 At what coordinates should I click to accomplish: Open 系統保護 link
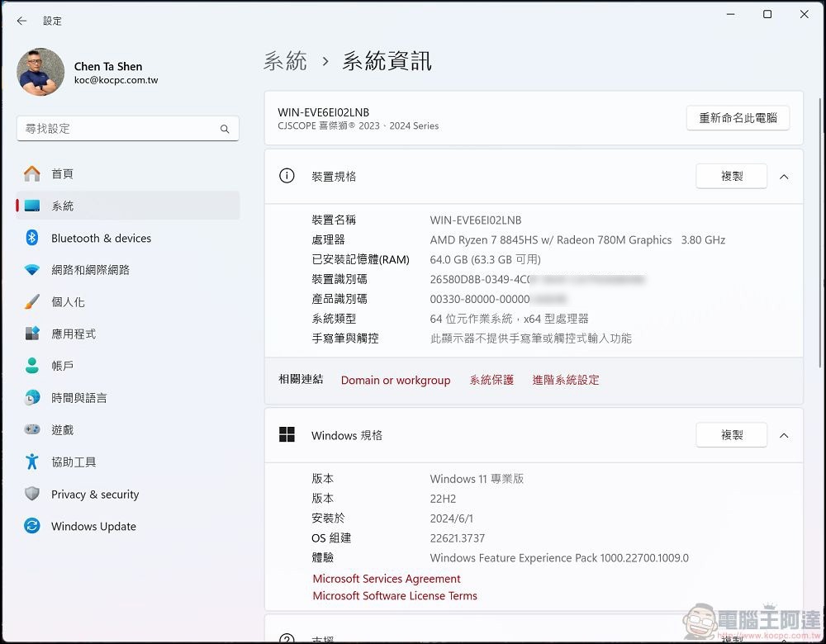coord(491,380)
